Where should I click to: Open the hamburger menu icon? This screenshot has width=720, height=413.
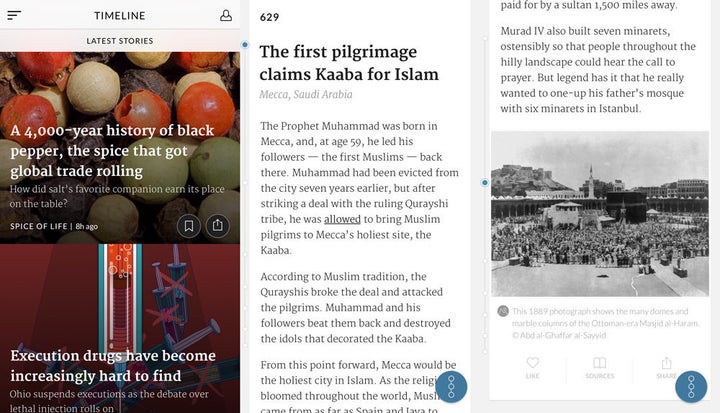tap(14, 15)
